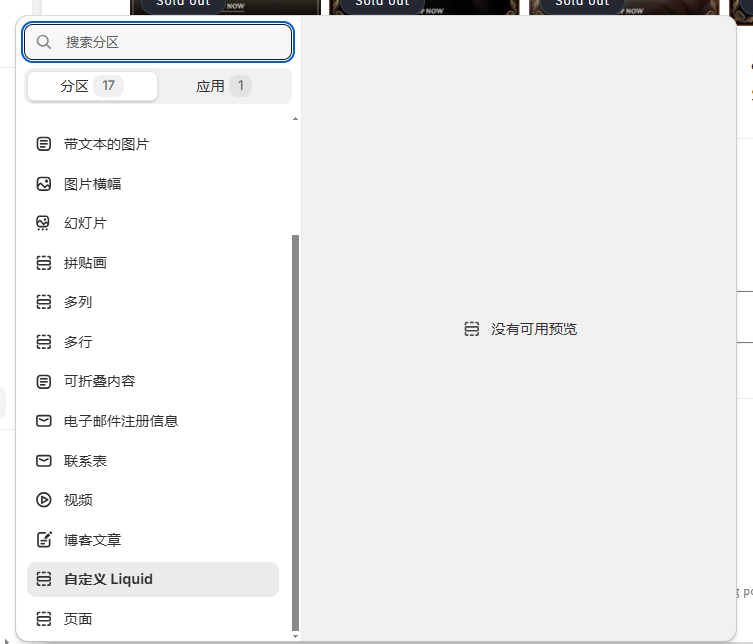The width and height of the screenshot is (753, 644).
Task: Click the 1 count badge on 应用 tab
Action: [241, 86]
